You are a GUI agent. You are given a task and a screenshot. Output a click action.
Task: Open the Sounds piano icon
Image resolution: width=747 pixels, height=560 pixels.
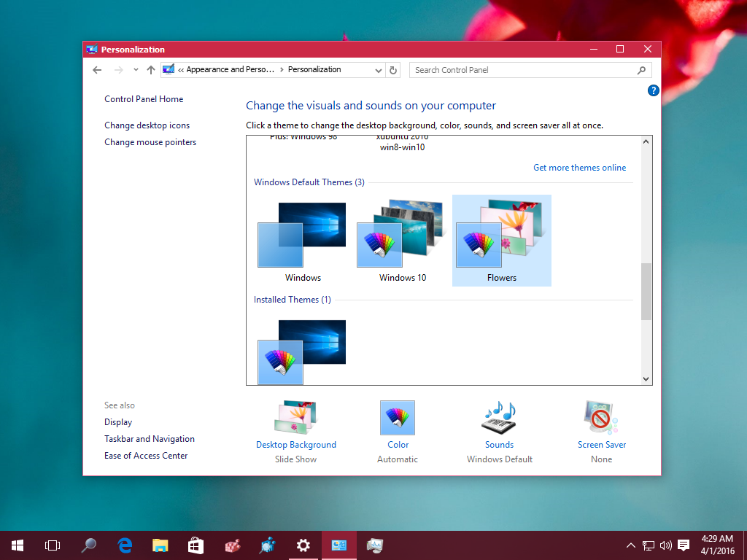(499, 418)
